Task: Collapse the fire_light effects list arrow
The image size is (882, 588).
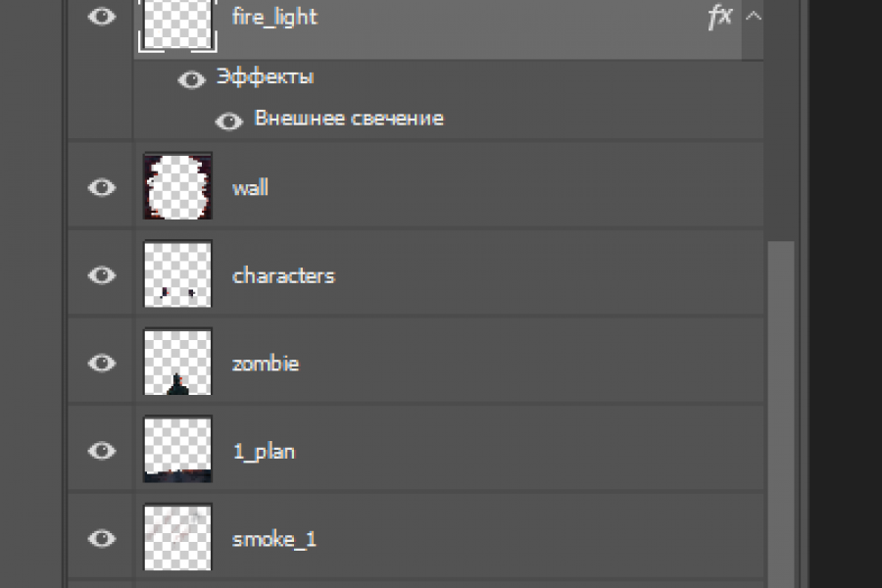Action: pyautogui.click(x=754, y=16)
